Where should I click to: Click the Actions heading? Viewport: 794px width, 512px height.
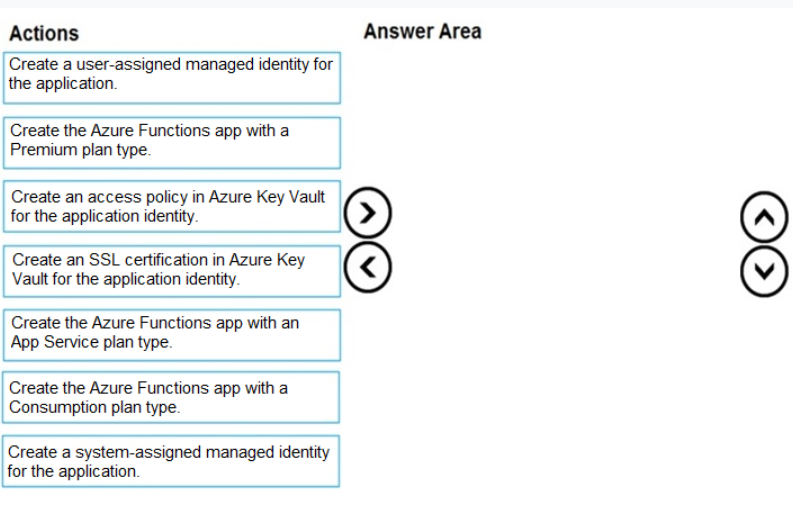click(x=44, y=33)
